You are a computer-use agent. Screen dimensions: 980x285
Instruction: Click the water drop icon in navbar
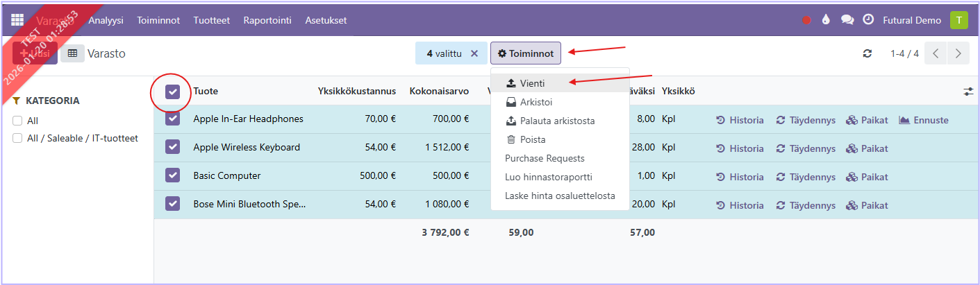826,20
